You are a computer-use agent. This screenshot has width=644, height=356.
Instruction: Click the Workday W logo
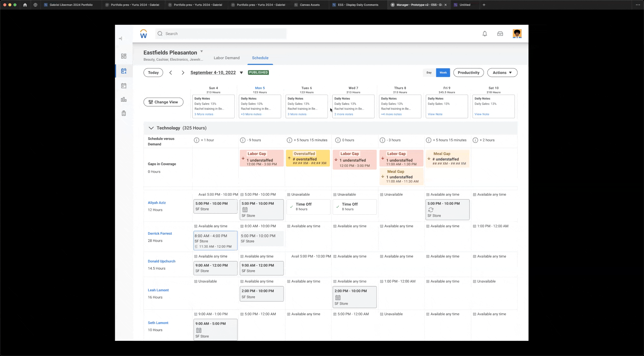143,34
